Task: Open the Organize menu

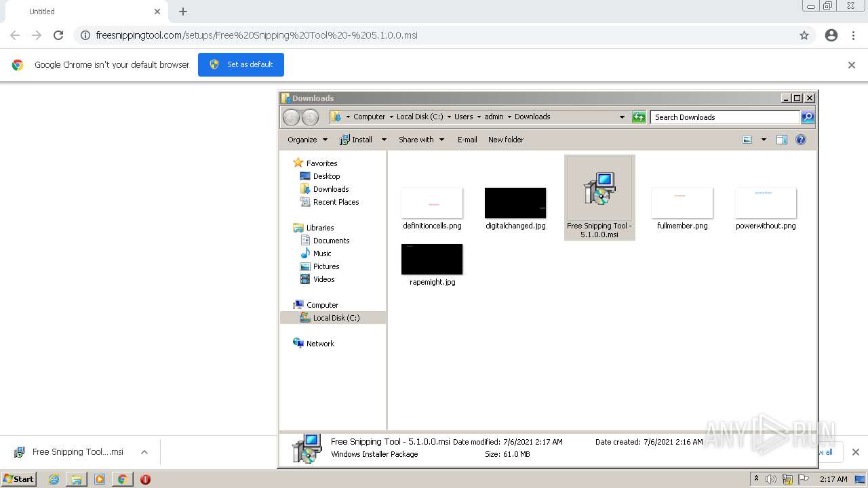Action: coord(307,140)
